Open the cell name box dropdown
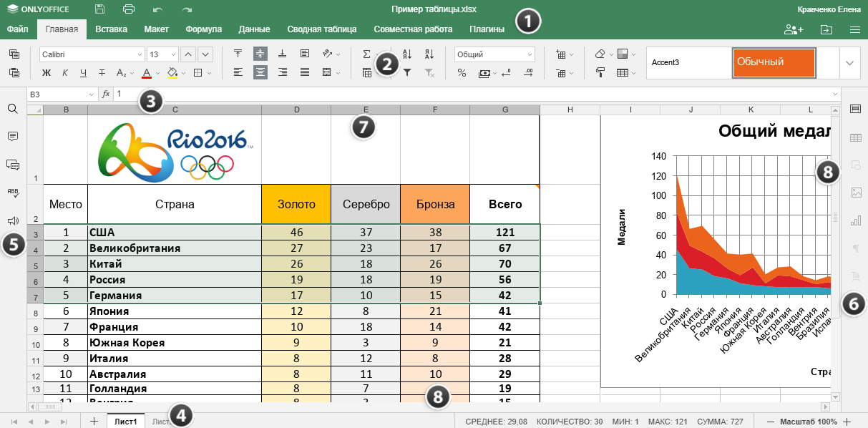This screenshot has width=868, height=428. 91,94
